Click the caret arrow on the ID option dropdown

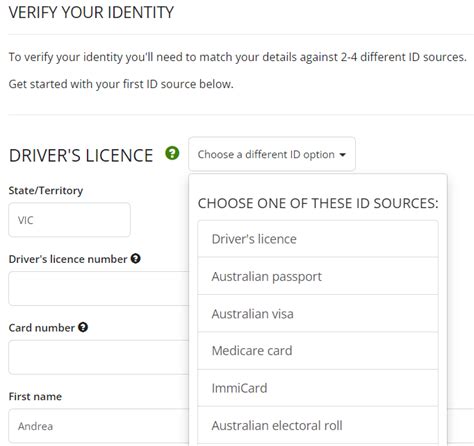coord(342,155)
